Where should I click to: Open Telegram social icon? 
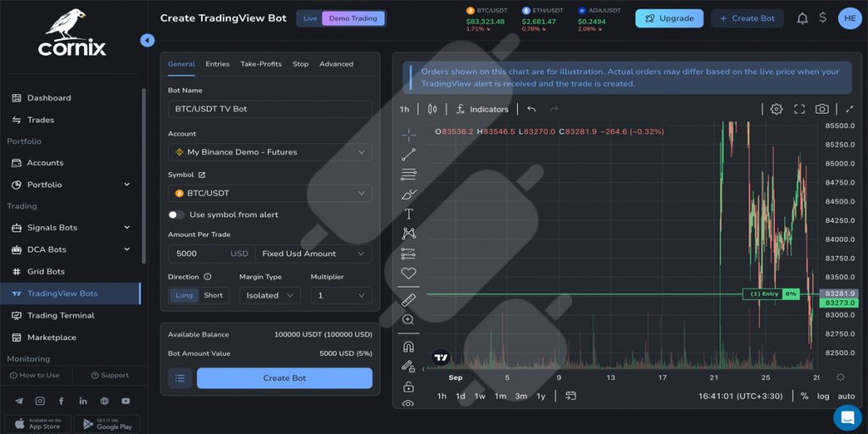pyautogui.click(x=19, y=401)
